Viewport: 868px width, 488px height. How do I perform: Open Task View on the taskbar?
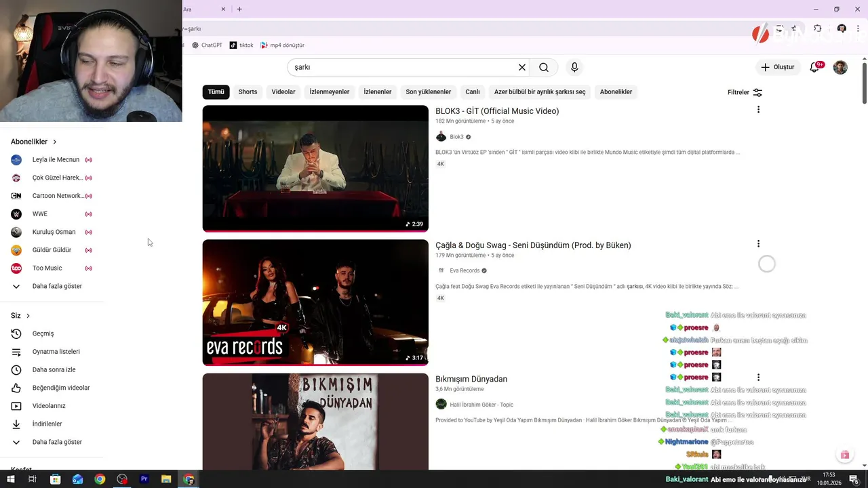click(x=32, y=479)
